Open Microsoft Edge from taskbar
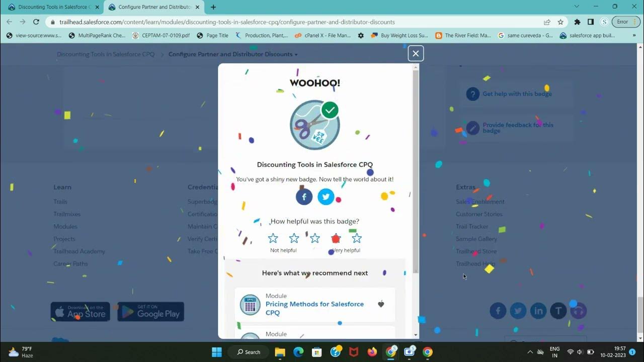 tap(298, 352)
